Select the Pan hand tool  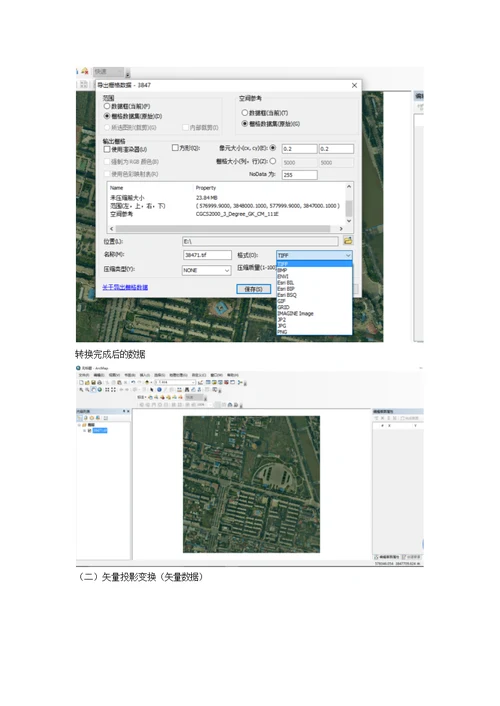[93, 389]
